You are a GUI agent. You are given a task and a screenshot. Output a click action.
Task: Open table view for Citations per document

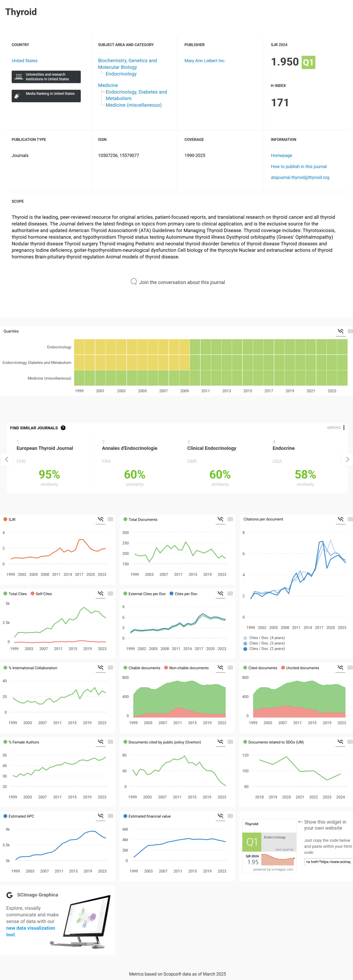350,519
